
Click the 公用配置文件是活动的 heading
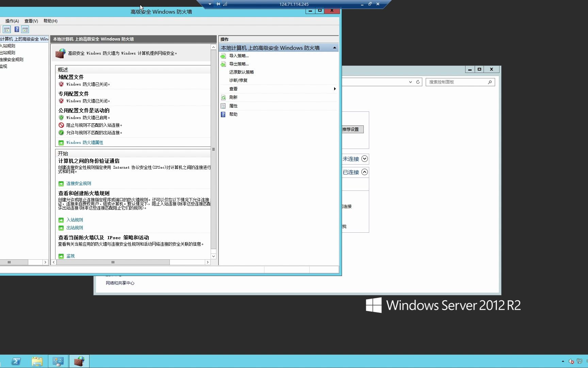click(x=84, y=111)
